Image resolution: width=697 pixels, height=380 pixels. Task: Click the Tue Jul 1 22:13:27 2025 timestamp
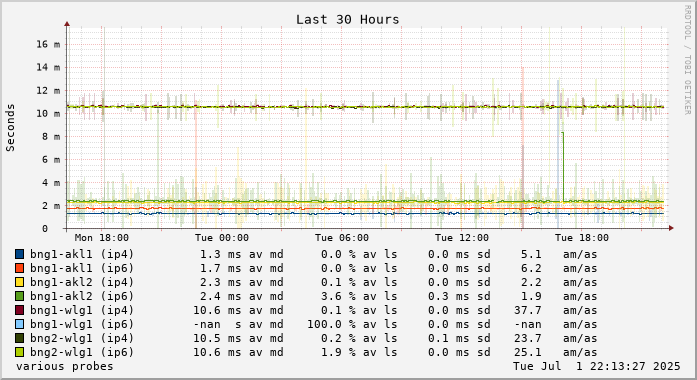point(597,366)
